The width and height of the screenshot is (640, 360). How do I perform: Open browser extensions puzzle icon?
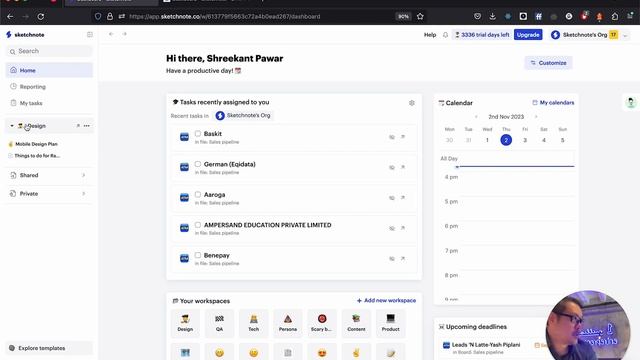pos(615,16)
